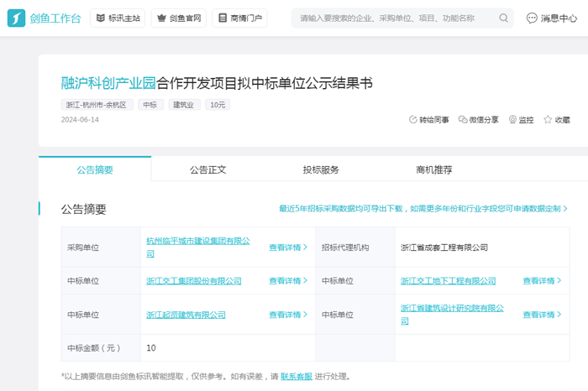588x391 pixels.
Task: Click the 消息中心 chat bubble icon
Action: point(532,18)
